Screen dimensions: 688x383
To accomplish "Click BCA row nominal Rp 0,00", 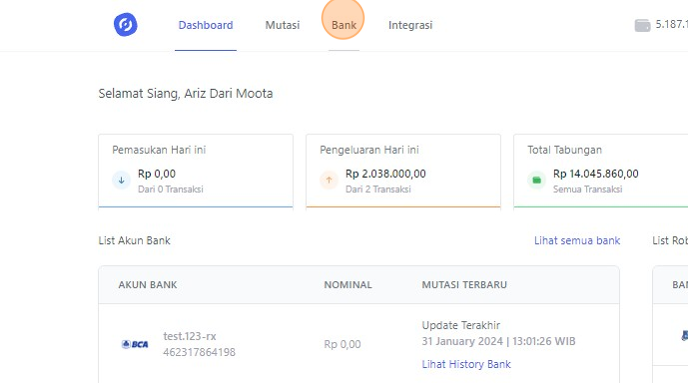I will (x=342, y=344).
